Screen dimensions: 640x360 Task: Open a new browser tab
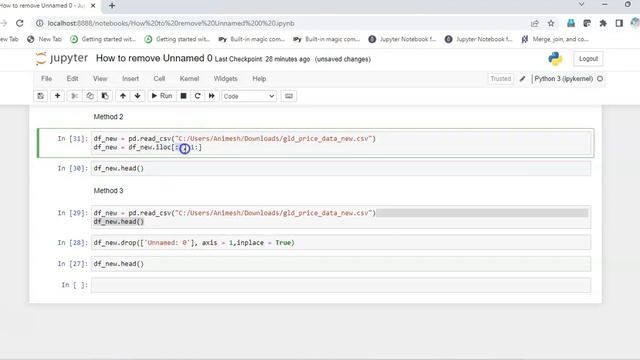[112, 6]
